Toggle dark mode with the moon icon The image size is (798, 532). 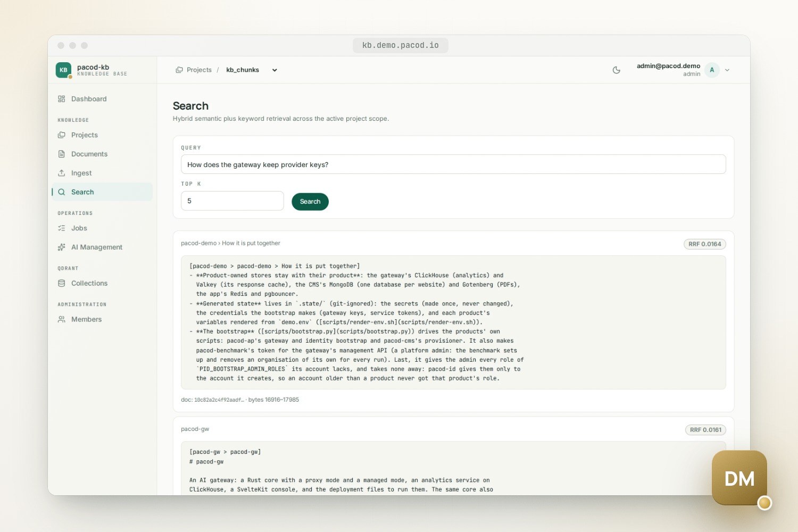(x=617, y=70)
